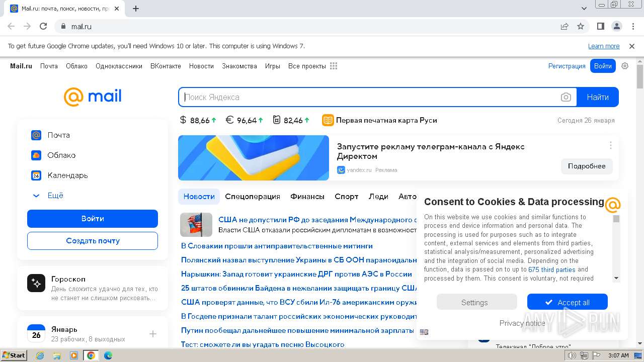Click Войти button in the top bar
The image size is (644, 362).
point(603,66)
